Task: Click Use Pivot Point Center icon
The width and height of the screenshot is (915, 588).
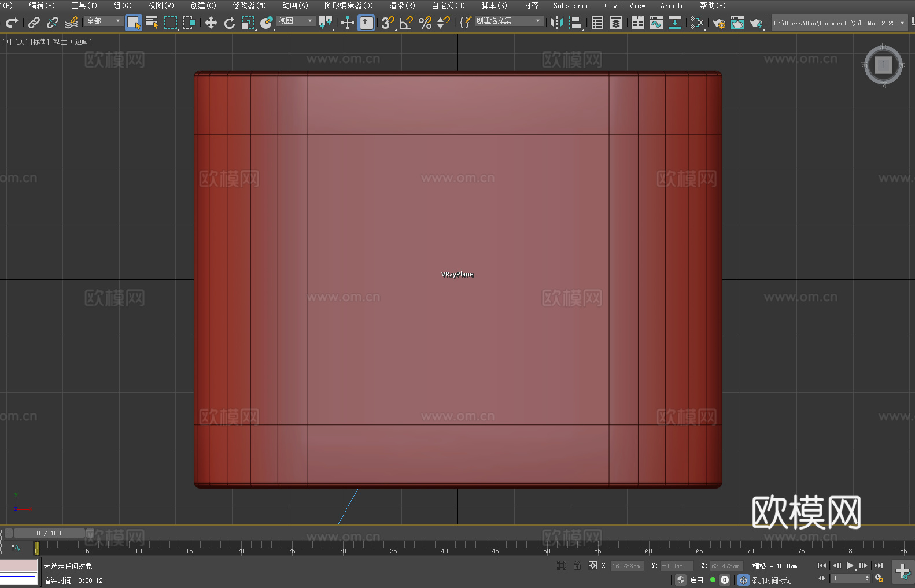Action: (326, 23)
